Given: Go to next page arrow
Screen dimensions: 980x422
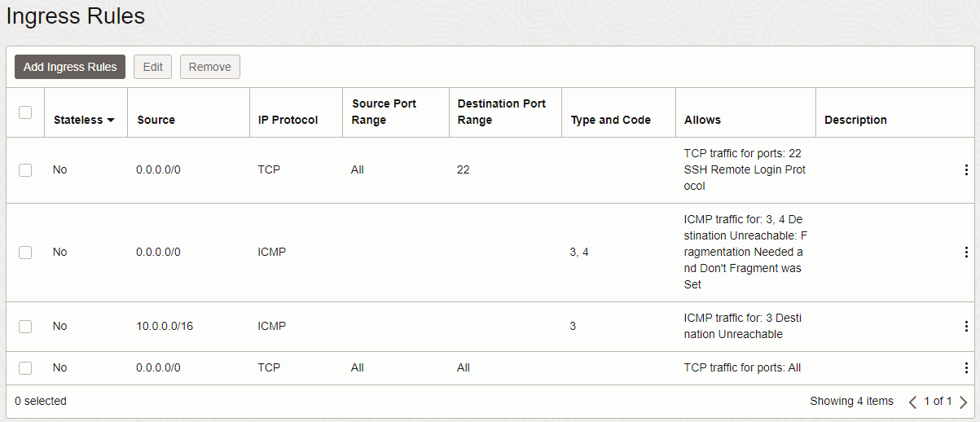Looking at the screenshot, I should click(x=963, y=402).
